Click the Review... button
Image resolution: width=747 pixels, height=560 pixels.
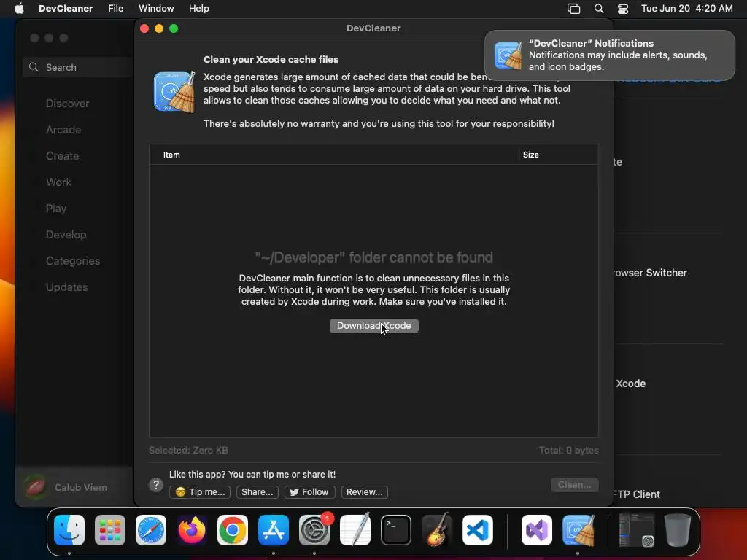365,492
